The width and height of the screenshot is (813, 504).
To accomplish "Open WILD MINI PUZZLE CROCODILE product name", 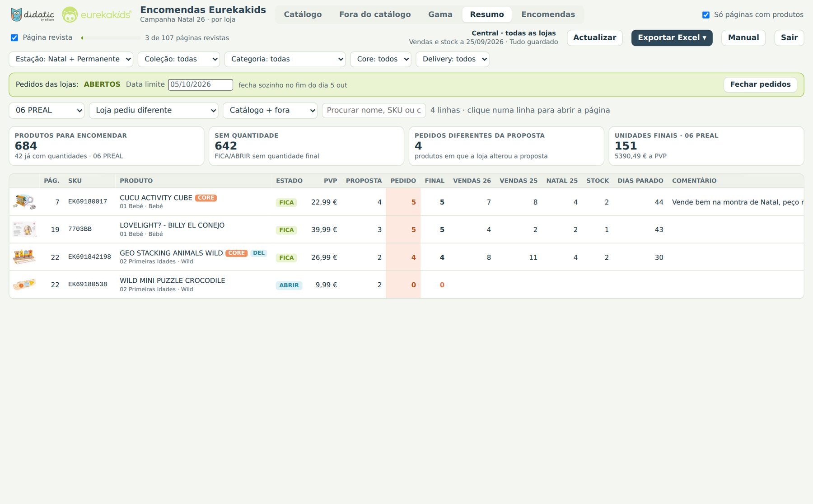I will tap(172, 280).
